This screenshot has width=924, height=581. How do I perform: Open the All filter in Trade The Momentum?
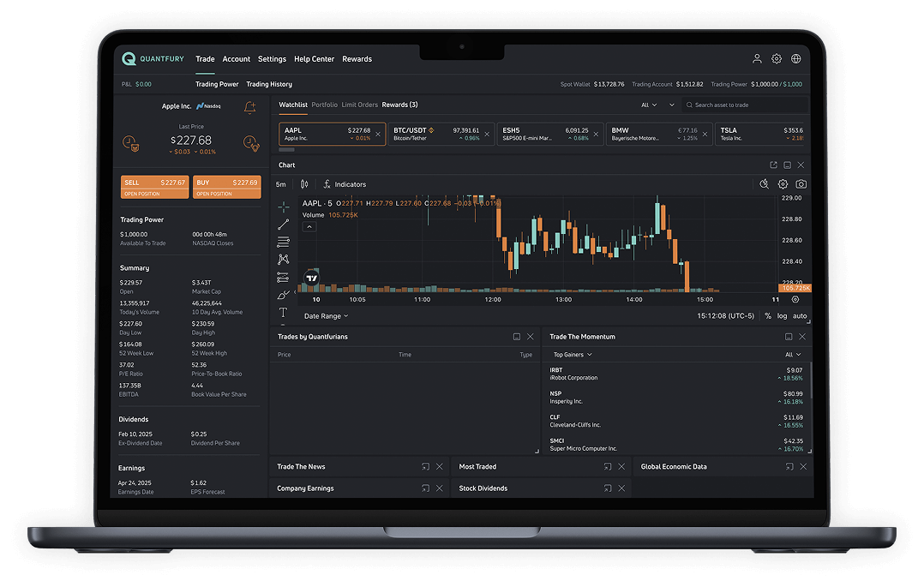pyautogui.click(x=793, y=355)
